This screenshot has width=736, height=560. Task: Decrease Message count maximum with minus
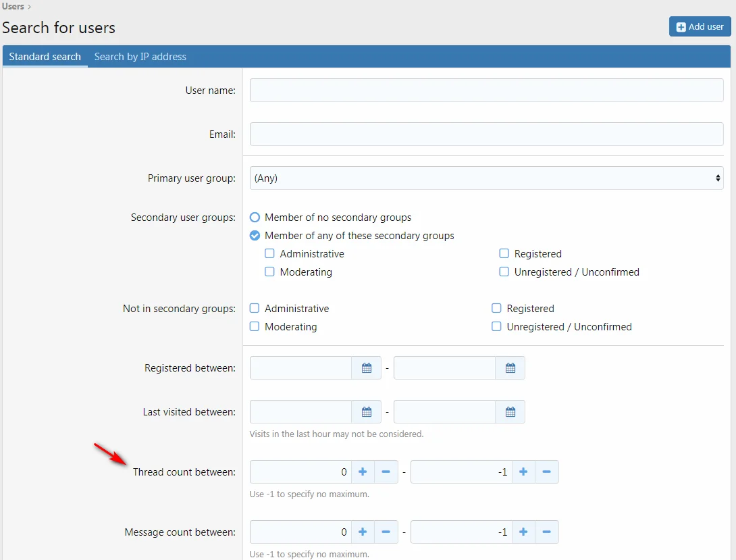(x=546, y=532)
